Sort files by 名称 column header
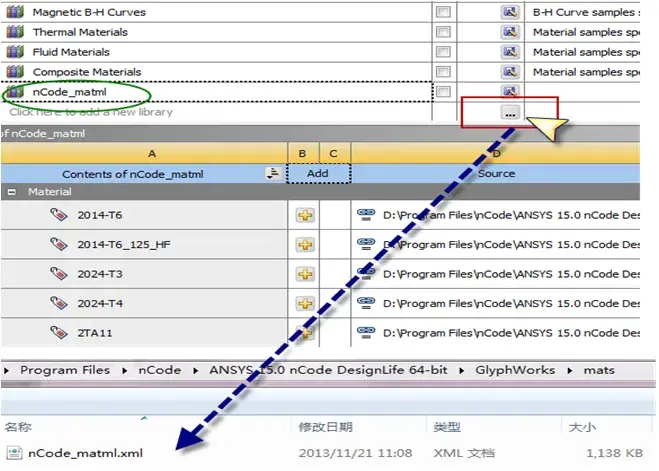The height and width of the screenshot is (471, 659). pos(18,427)
